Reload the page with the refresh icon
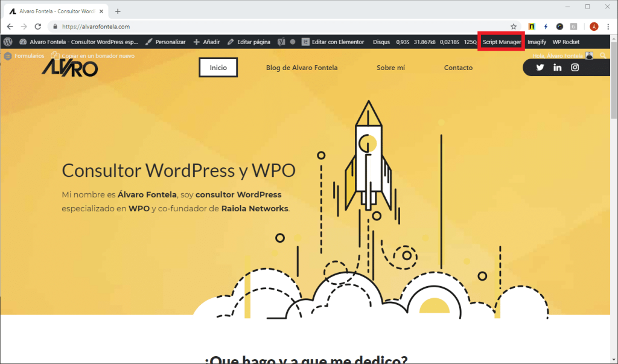The image size is (618, 364). point(37,26)
